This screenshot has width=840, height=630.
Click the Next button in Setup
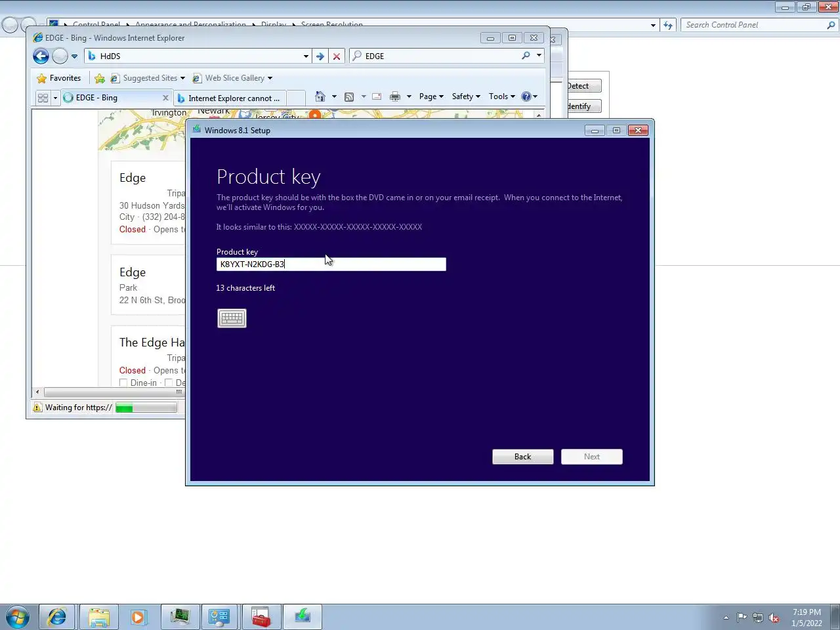[x=591, y=457]
